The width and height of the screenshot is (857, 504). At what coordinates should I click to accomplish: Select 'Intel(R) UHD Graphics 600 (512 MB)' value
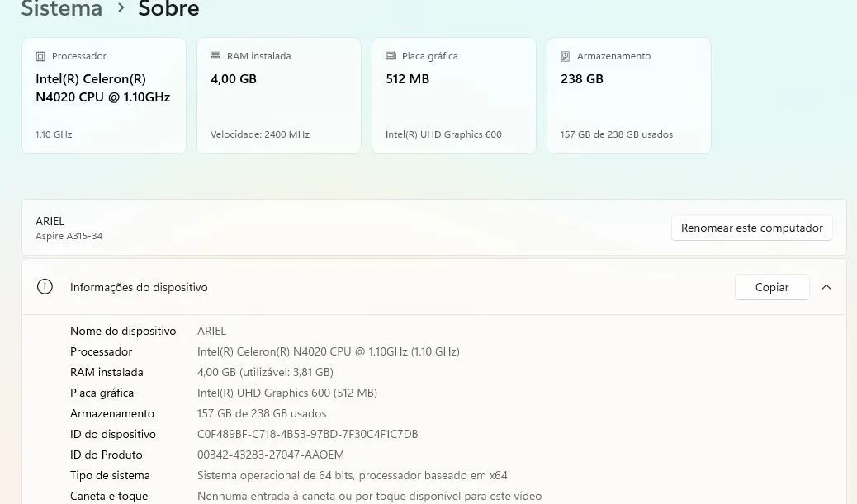coord(287,393)
